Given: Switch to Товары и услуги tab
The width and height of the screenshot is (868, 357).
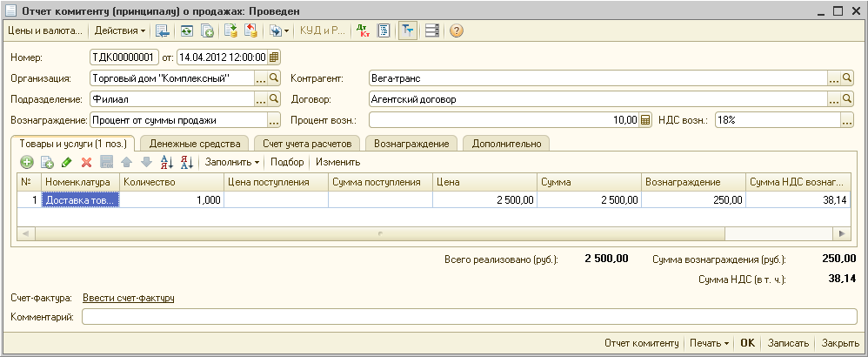Looking at the screenshot, I should [x=73, y=143].
